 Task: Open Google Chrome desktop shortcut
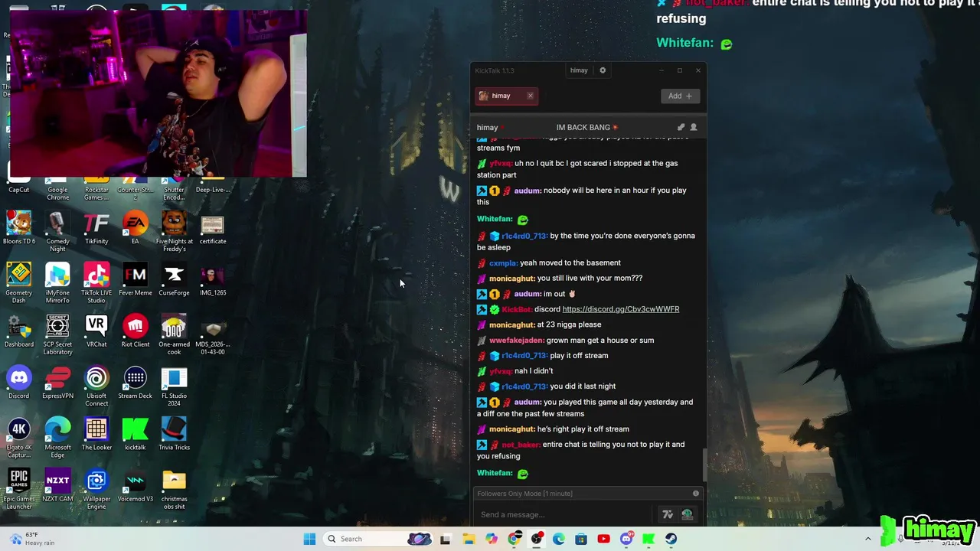tap(57, 184)
